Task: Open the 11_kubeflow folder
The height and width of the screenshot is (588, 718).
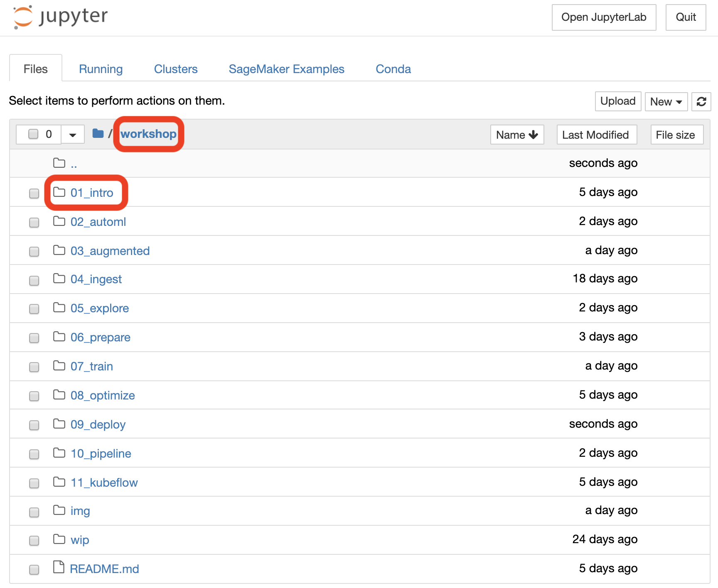Action: (x=104, y=483)
